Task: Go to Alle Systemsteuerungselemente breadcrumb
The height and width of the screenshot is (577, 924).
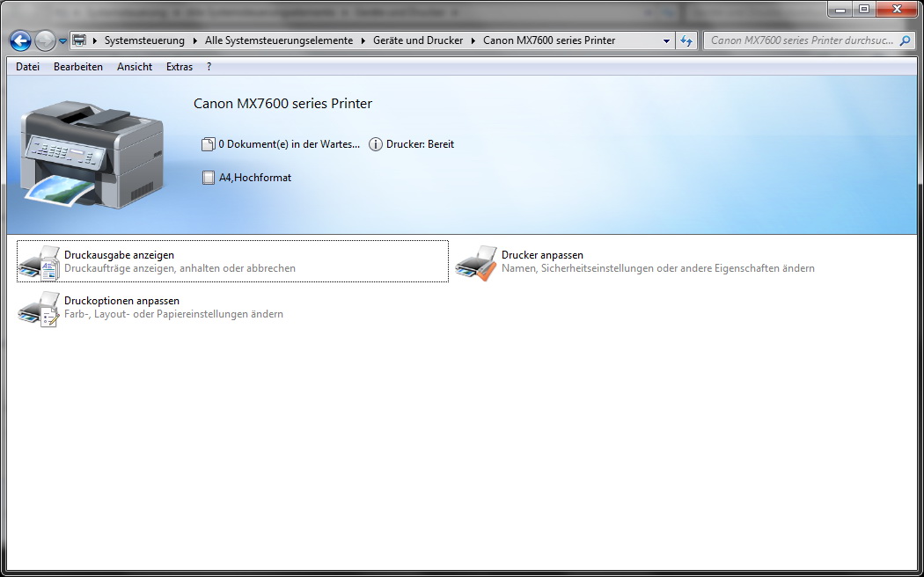Action: pyautogui.click(x=279, y=40)
